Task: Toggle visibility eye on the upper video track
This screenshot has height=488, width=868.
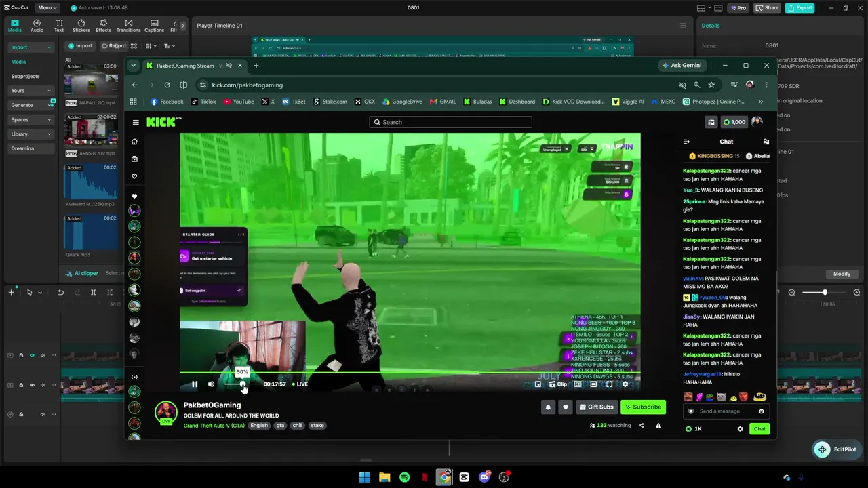Action: [x=32, y=355]
